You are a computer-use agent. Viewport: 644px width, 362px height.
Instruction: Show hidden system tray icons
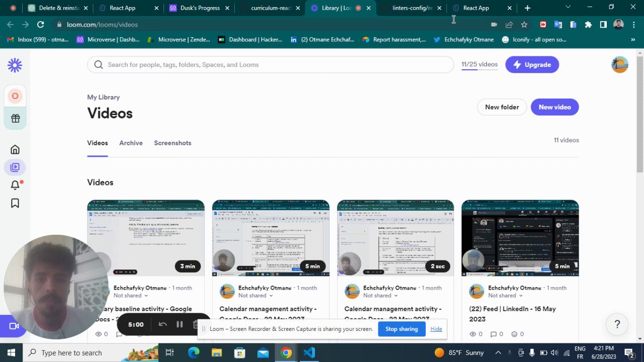[x=498, y=352]
